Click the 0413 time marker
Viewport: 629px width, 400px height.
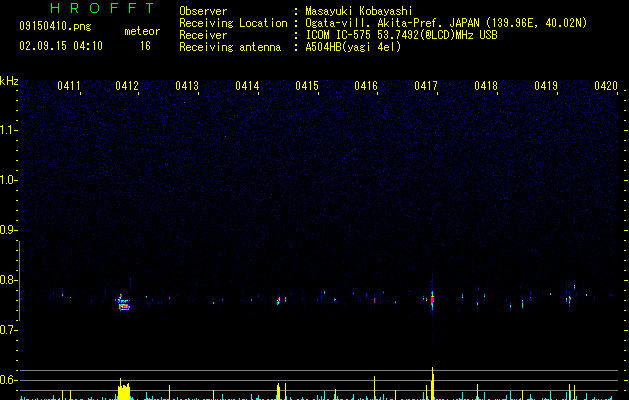coord(187,86)
